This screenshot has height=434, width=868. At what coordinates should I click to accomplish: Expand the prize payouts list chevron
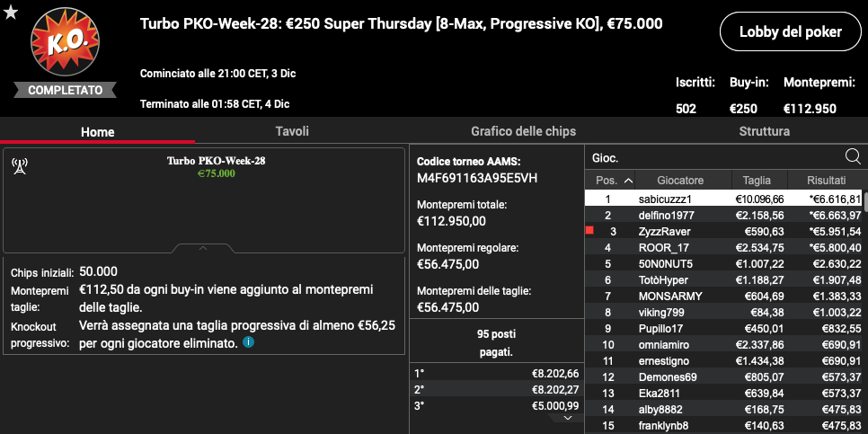tap(567, 418)
